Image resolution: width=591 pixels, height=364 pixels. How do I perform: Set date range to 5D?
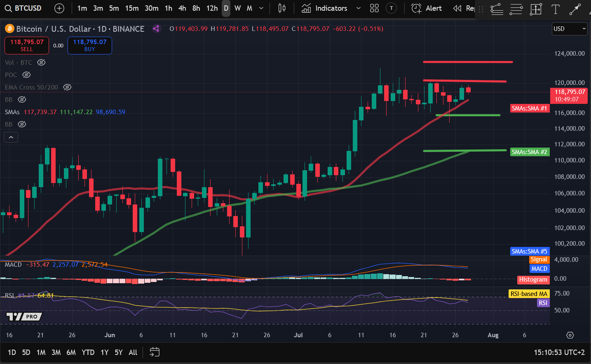pyautogui.click(x=26, y=352)
